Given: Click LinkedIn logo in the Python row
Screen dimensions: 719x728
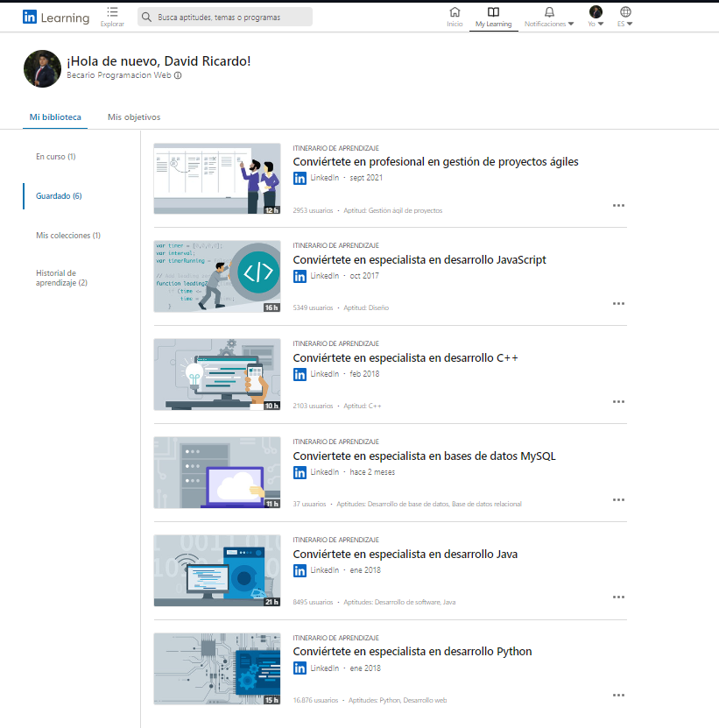Looking at the screenshot, I should [x=300, y=668].
